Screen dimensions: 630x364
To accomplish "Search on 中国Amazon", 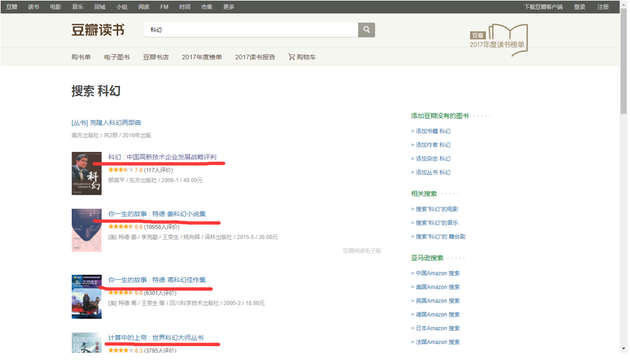I will coord(437,273).
